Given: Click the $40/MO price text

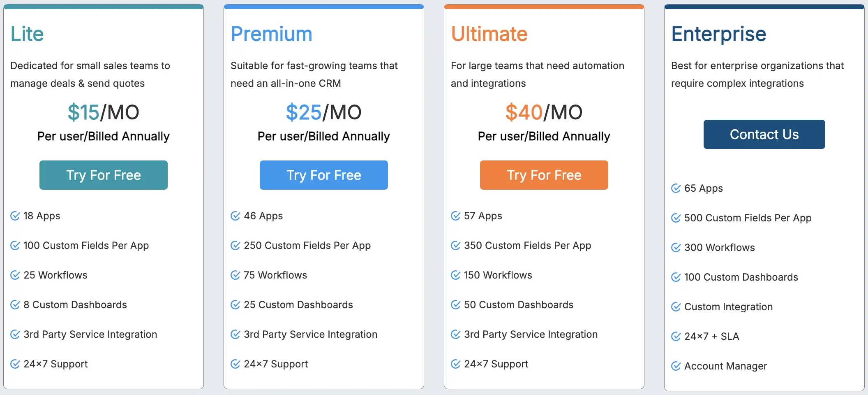Looking at the screenshot, I should [x=544, y=112].
